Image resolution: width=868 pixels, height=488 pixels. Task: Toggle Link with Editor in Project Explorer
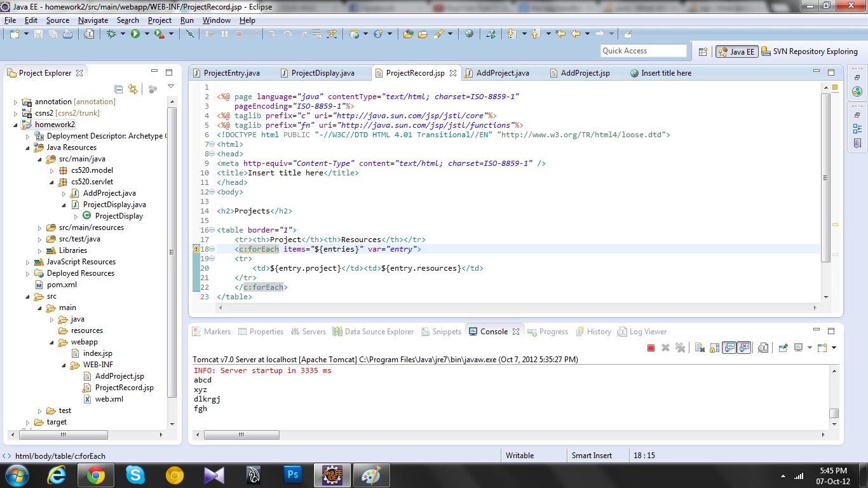[x=132, y=89]
